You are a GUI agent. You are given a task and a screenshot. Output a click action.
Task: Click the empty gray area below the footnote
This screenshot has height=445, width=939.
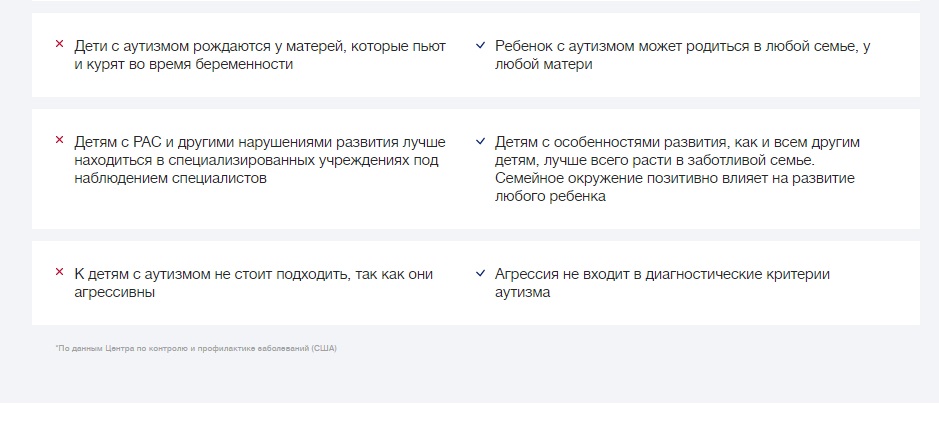tap(470, 380)
